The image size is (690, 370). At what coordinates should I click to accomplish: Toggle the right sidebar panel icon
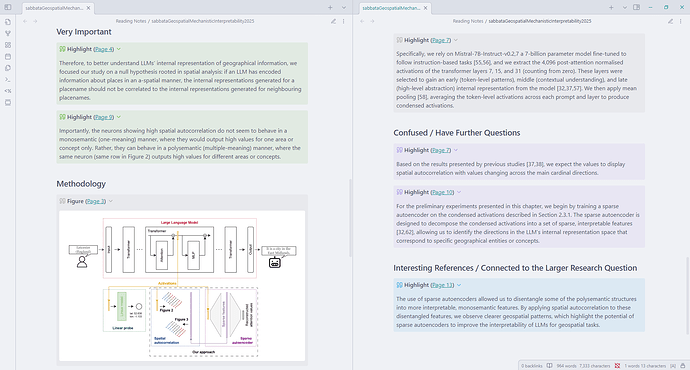(x=636, y=7)
